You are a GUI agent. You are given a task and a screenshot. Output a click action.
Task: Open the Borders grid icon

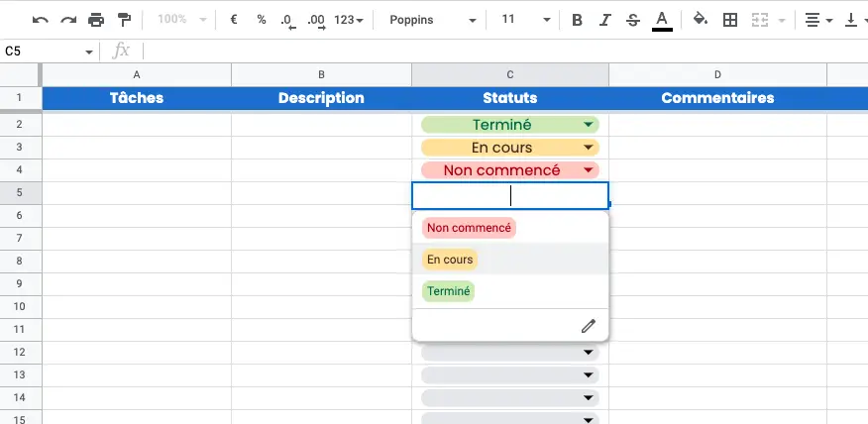point(730,20)
